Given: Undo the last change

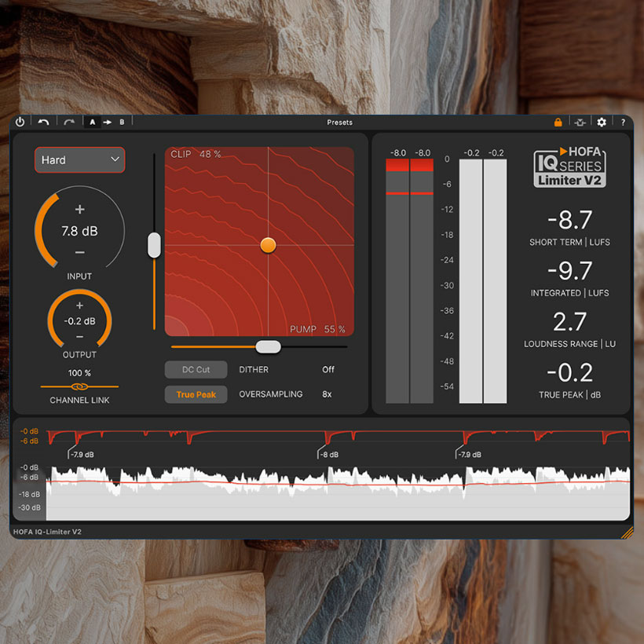Looking at the screenshot, I should [x=43, y=122].
